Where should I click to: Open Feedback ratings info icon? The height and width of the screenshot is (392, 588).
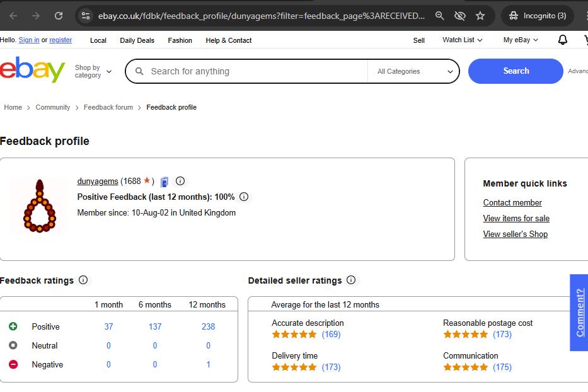pos(83,280)
